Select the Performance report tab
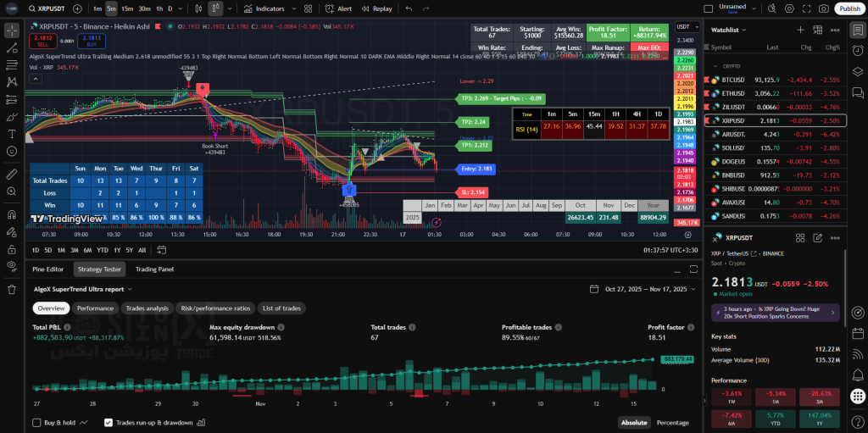Screen dimensions: 868x433 (x=95, y=308)
